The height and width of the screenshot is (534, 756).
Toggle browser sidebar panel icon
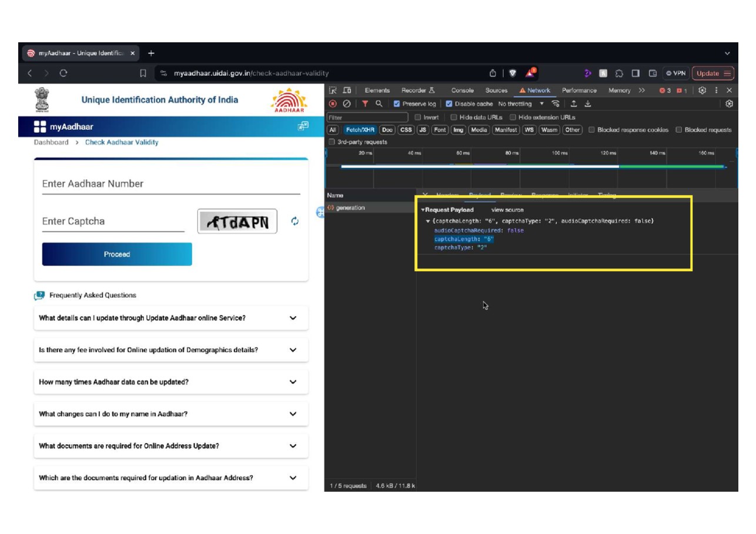click(x=635, y=73)
